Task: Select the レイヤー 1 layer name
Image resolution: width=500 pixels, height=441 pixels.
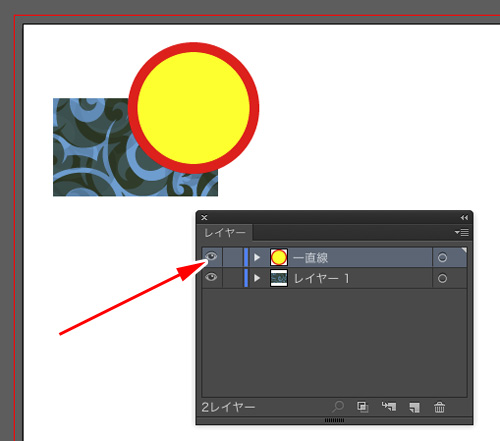Action: click(322, 278)
